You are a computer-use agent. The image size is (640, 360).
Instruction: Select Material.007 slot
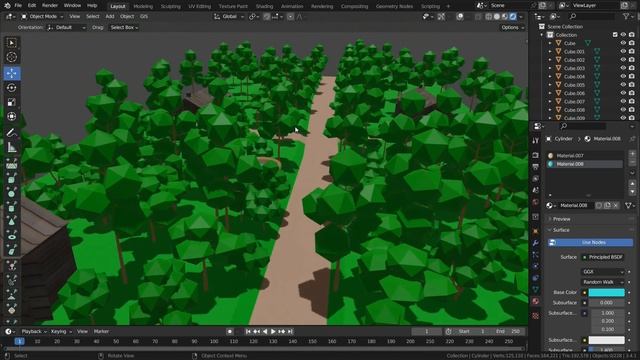click(584, 156)
